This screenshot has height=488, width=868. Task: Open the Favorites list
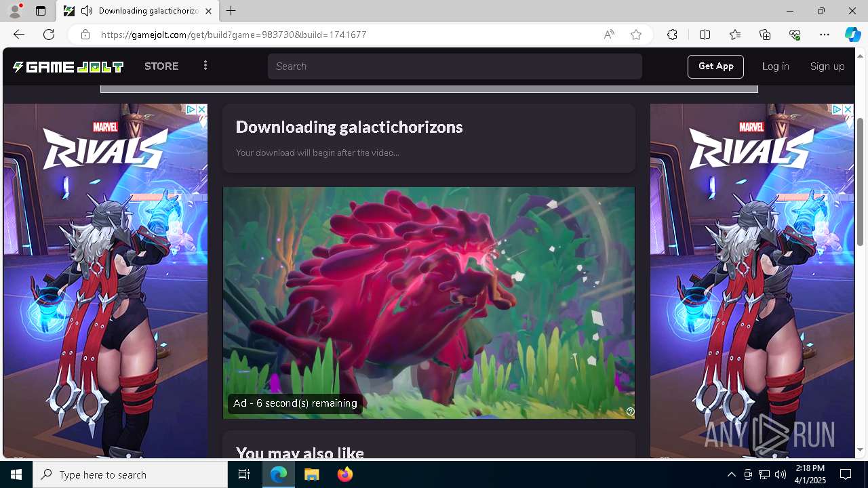[735, 35]
